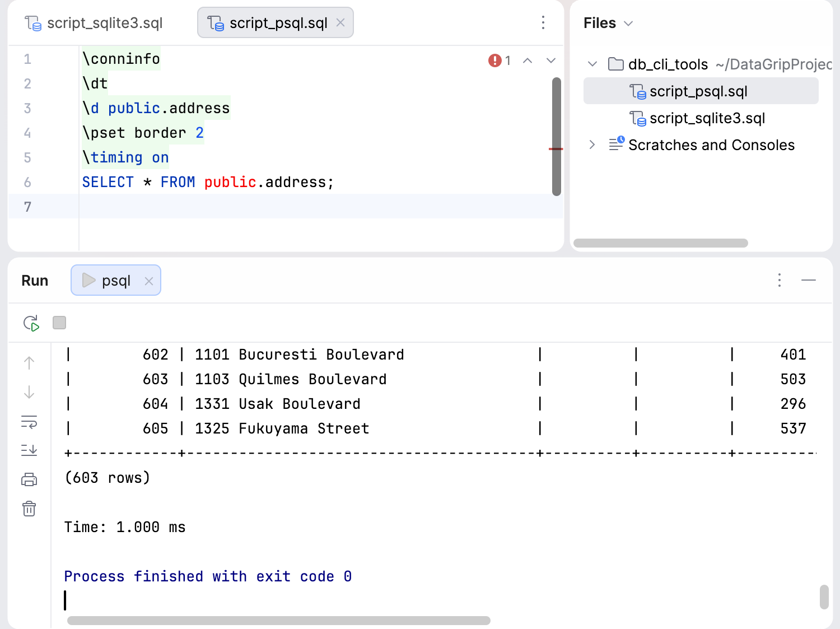The image size is (840, 629).
Task: Click the \dt command on line 2
Action: 95,83
